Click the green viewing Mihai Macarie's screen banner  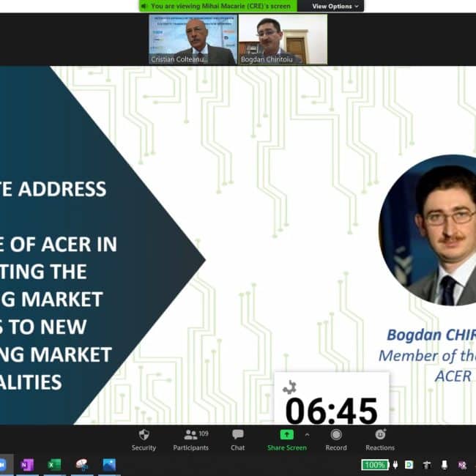(x=218, y=6)
